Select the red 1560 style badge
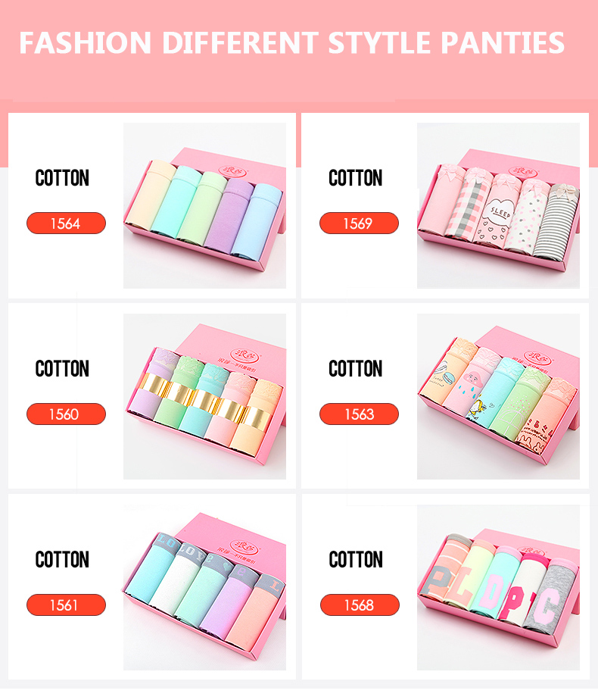Viewport: 598px width, 700px height. [x=66, y=414]
